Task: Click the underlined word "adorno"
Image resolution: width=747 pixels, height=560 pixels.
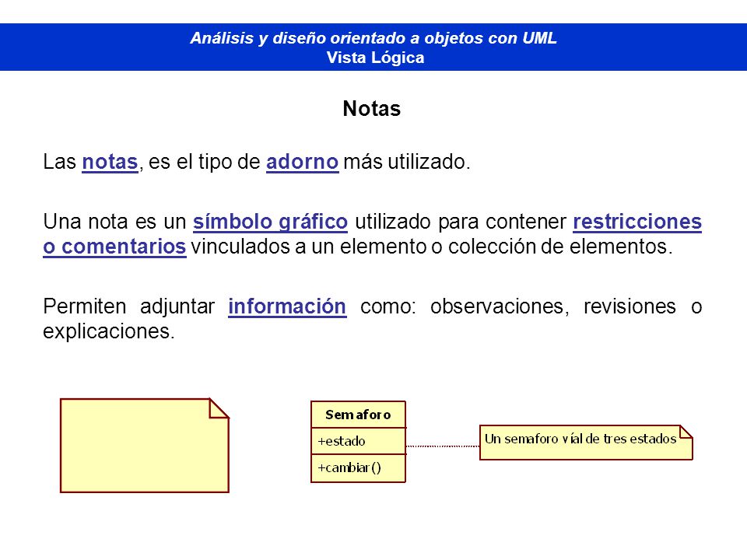Action: coord(302,162)
